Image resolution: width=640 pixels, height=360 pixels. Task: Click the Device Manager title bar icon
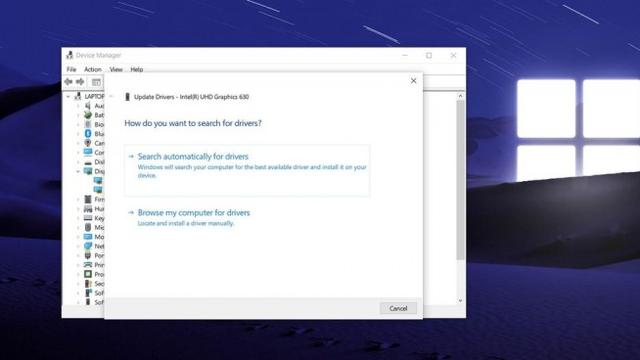[x=70, y=55]
